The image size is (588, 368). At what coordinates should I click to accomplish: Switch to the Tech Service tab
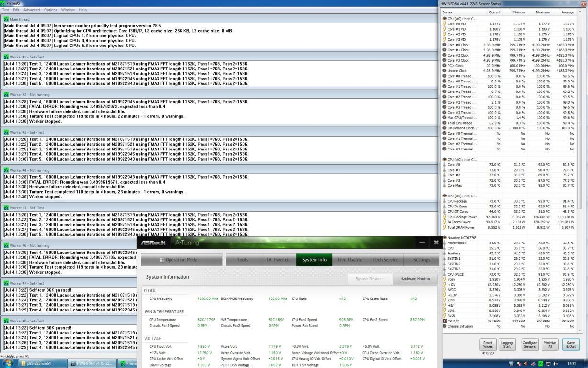385,260
